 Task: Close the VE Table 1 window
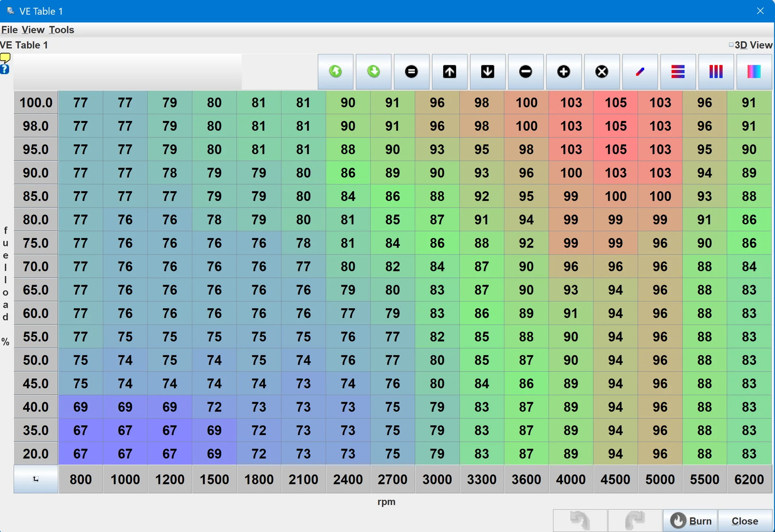point(760,11)
